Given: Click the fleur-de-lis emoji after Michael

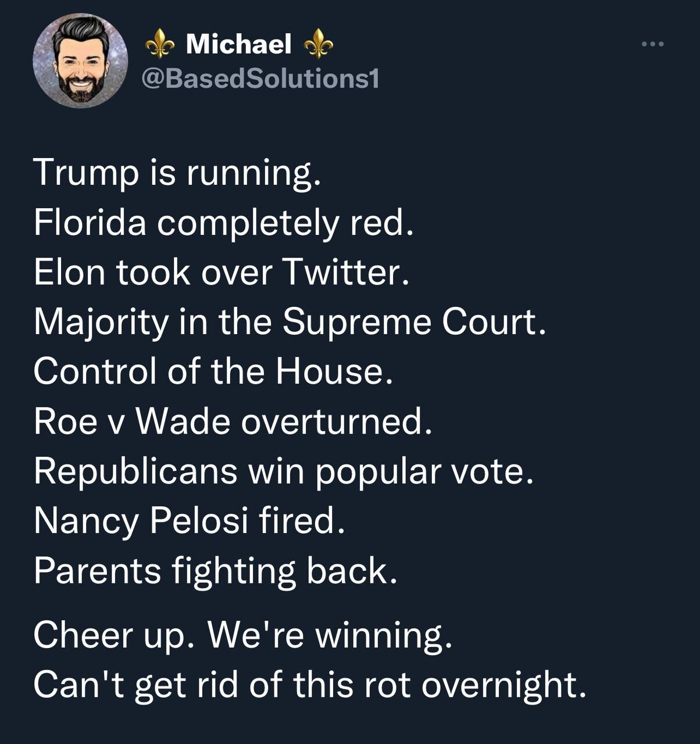Looking at the screenshot, I should [319, 44].
